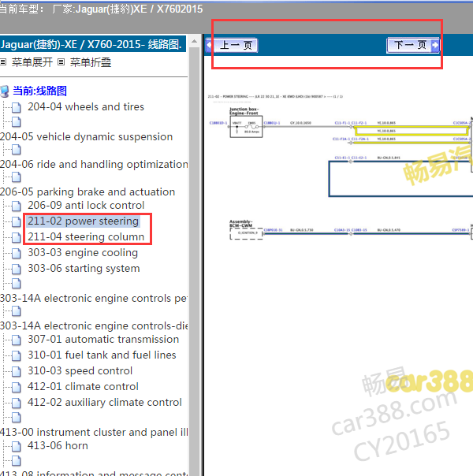Click Assembly BCM-GWM component in diagram

point(246,233)
